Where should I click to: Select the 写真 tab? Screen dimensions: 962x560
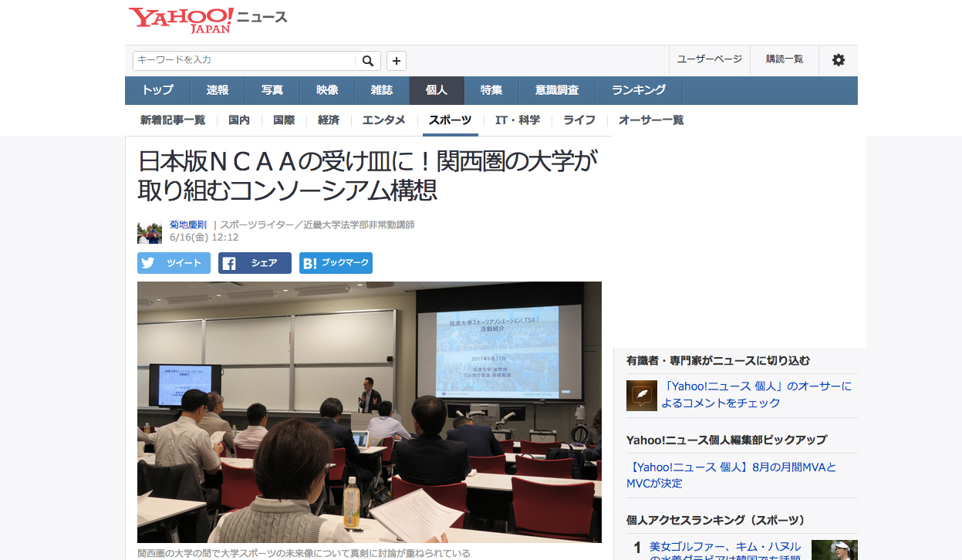pyautogui.click(x=272, y=90)
